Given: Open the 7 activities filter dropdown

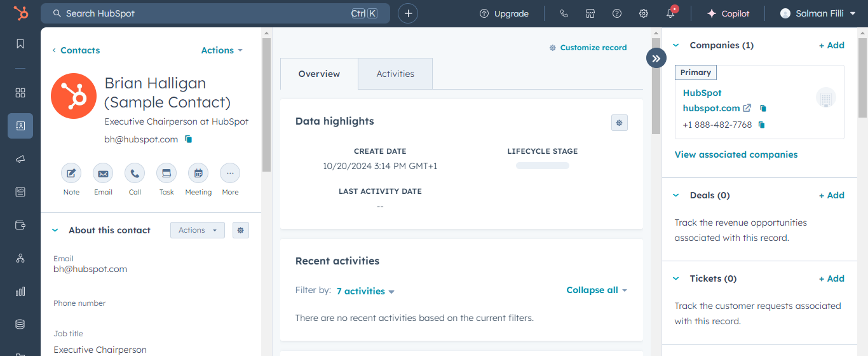Looking at the screenshot, I should coord(365,291).
